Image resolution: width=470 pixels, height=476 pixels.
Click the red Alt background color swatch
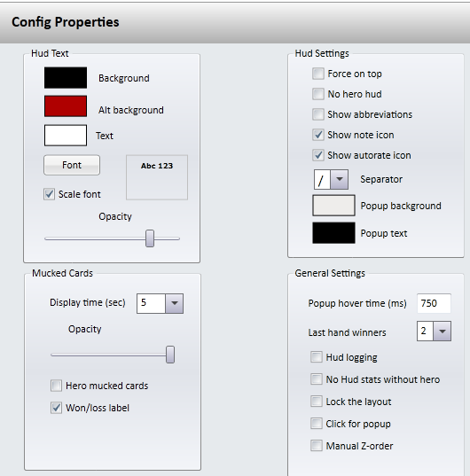point(66,106)
